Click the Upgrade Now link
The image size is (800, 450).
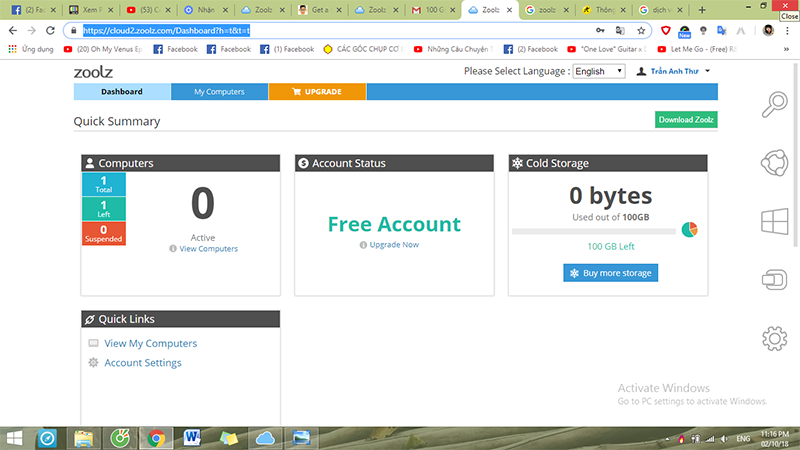[x=394, y=245]
